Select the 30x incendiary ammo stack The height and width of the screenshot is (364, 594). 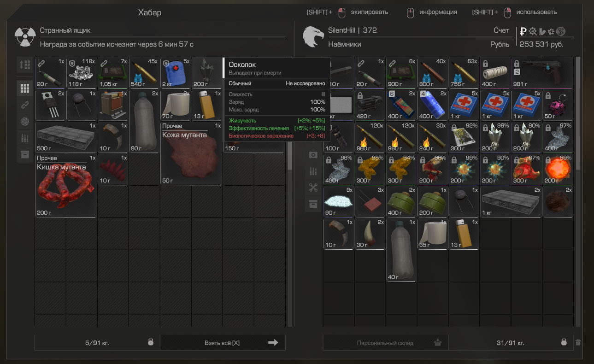[432, 137]
